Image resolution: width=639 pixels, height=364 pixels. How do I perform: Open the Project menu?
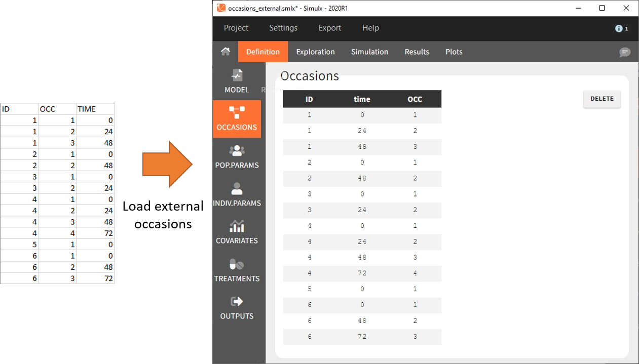[x=236, y=28]
